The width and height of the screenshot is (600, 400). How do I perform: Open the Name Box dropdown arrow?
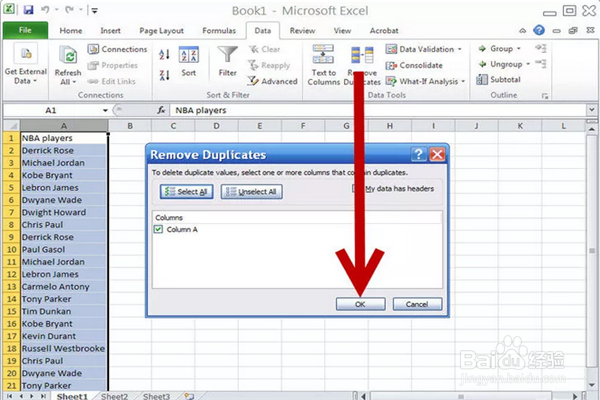tap(105, 110)
